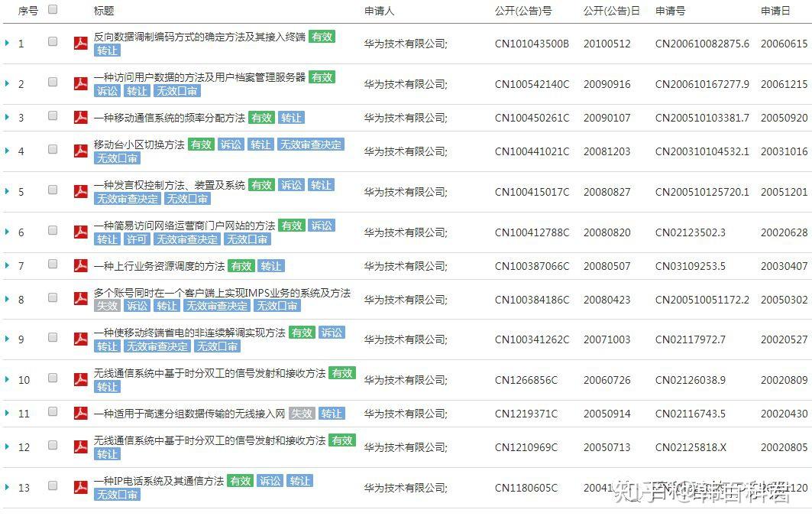812x526 pixels.
Task: Toggle the select-all checkbox in header
Action: click(x=52, y=9)
